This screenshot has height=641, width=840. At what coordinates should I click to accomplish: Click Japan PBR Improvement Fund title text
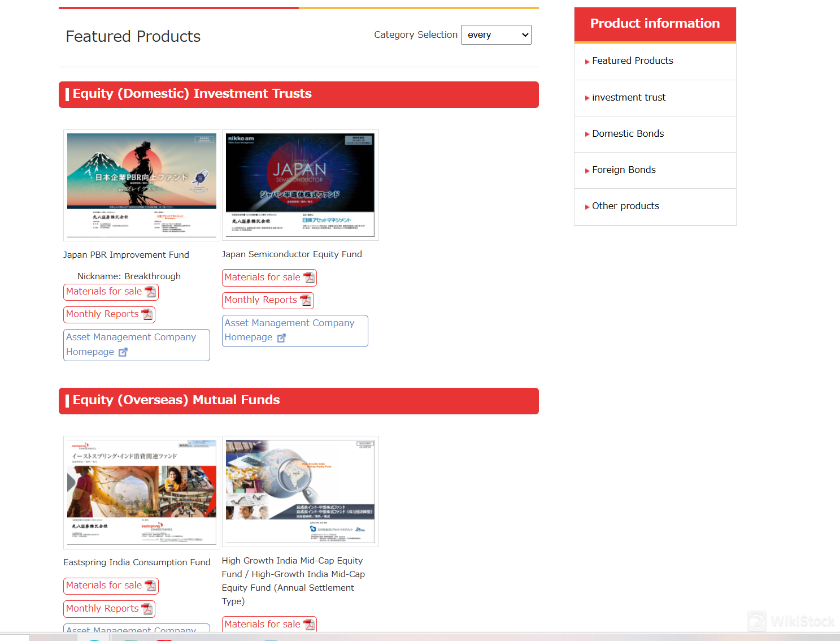pyautogui.click(x=126, y=255)
